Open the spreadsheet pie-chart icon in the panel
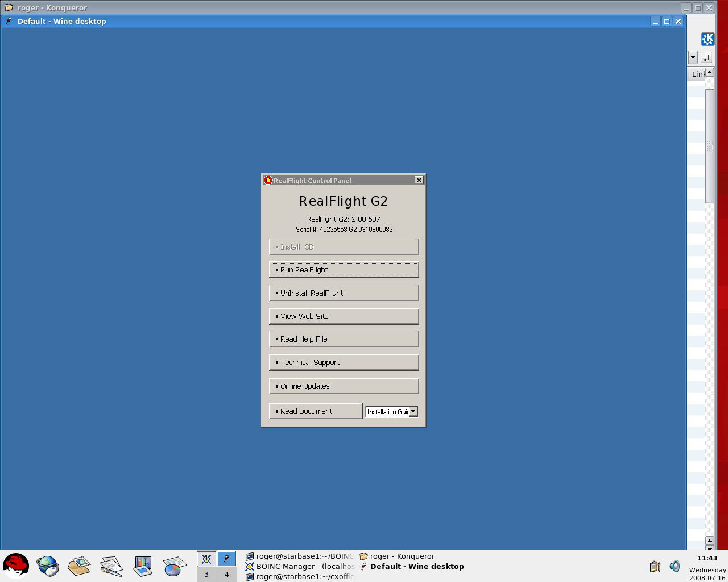The image size is (728, 582). 174,566
